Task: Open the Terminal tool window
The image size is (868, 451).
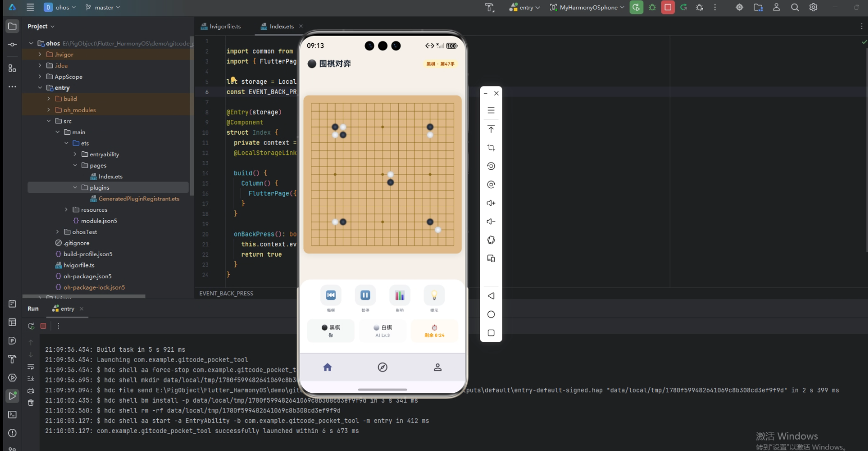Action: (12, 414)
